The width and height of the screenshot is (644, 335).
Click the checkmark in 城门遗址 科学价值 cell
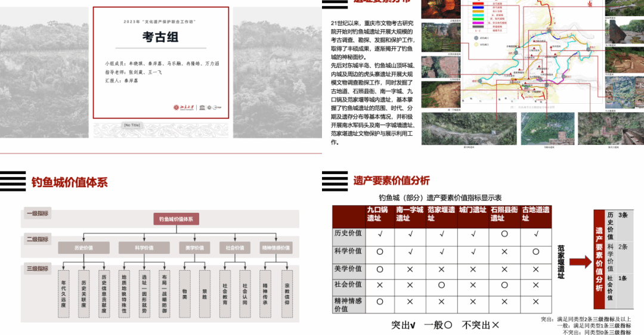[472, 252]
